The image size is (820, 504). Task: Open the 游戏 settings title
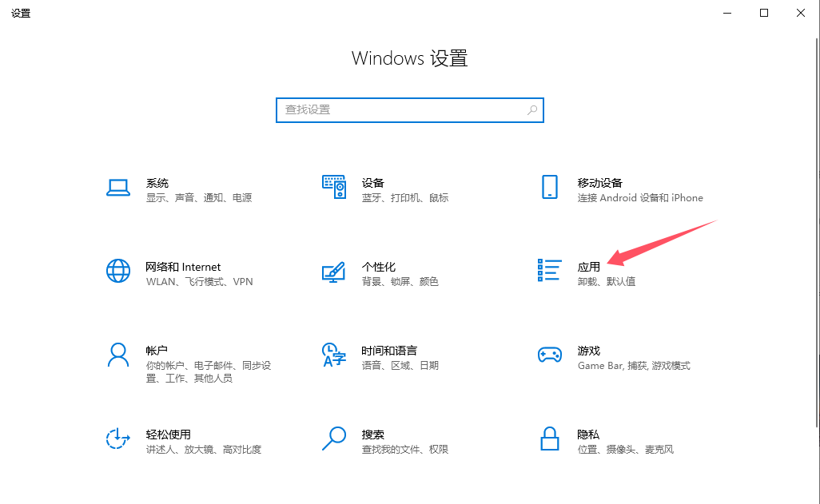coord(589,351)
